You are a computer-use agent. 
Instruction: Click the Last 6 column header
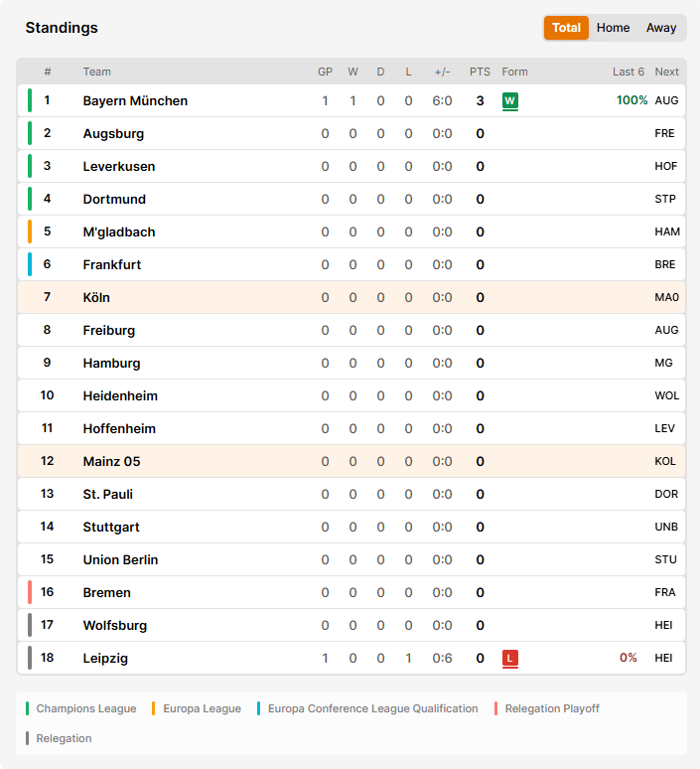click(x=628, y=73)
